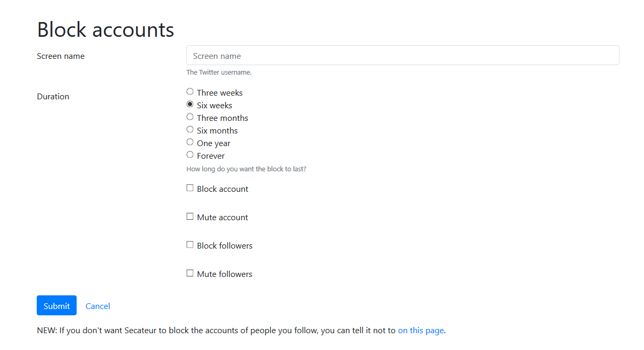This screenshot has width=644, height=350.
Task: Open the "on this page" link
Action: click(421, 331)
